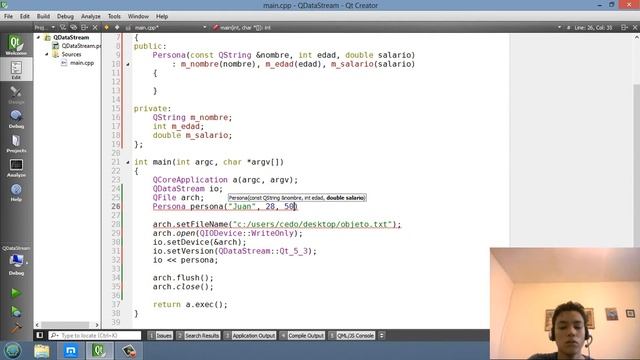Viewport: 640px width, 360px height.
Task: Open the output panes selector arrows
Action: point(382,336)
